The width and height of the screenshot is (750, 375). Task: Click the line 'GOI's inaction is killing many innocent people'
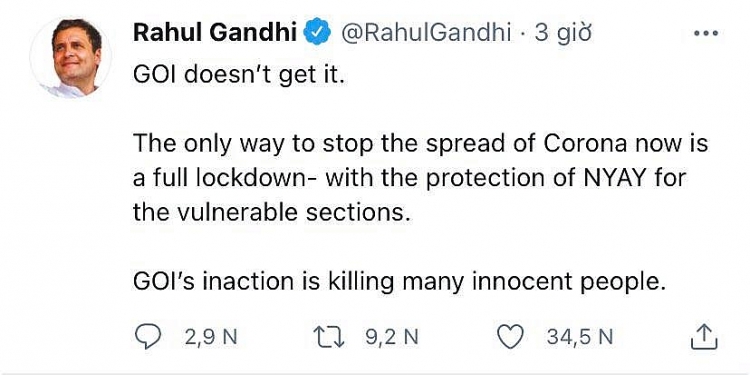399,283
